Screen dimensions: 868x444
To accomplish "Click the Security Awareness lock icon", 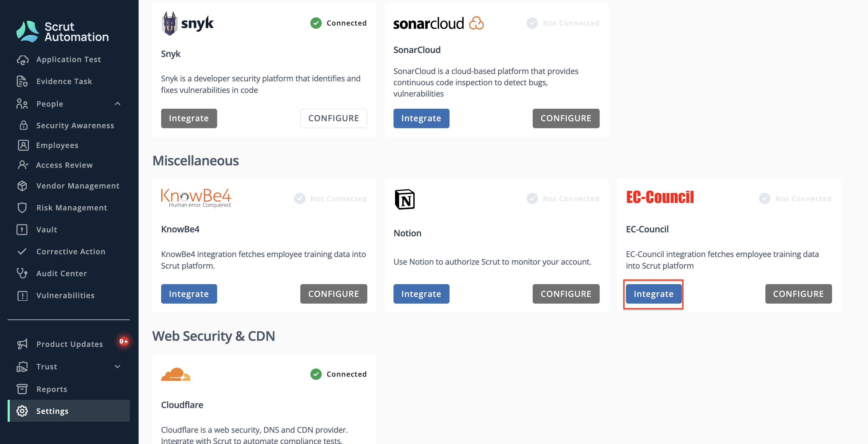I will [23, 125].
